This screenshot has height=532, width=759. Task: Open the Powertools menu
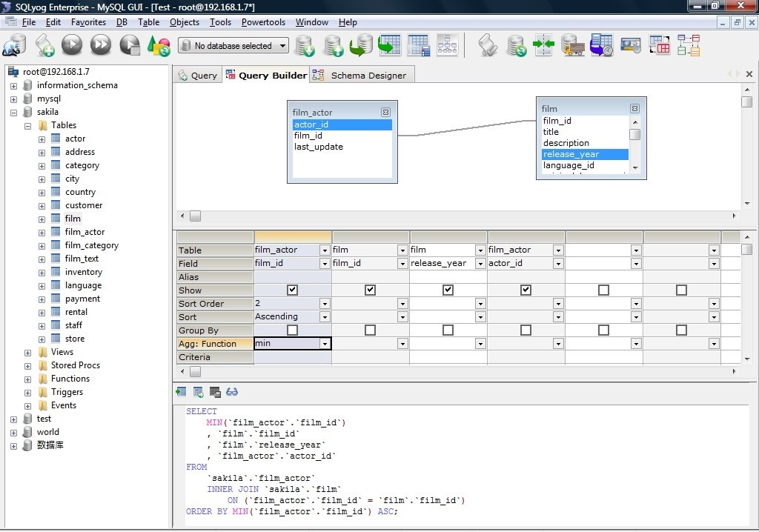(263, 22)
